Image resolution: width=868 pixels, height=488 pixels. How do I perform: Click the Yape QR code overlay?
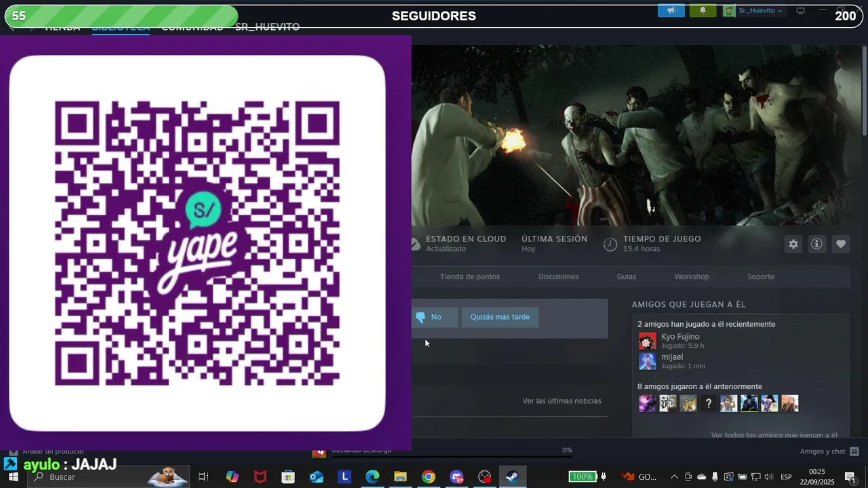pyautogui.click(x=197, y=243)
